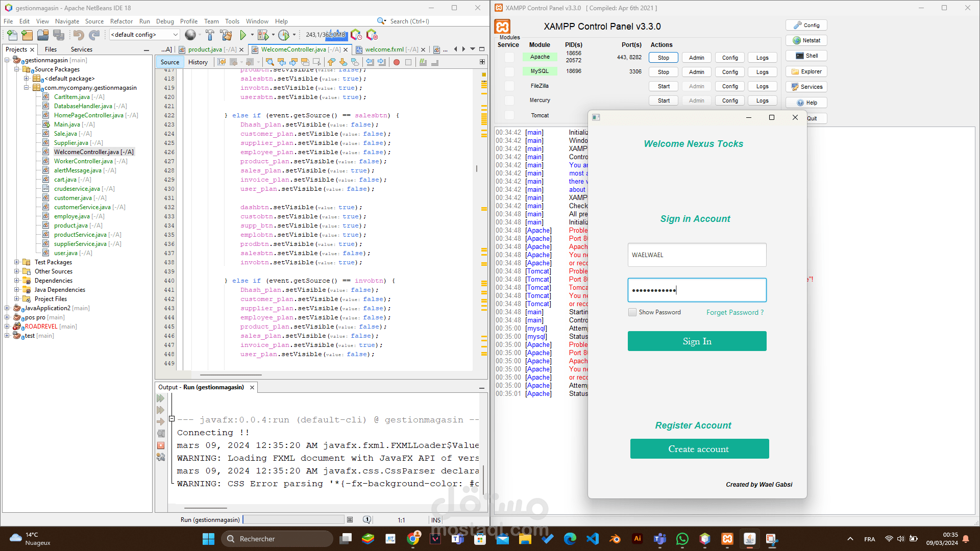980x551 pixels.
Task: Click the Forget Password link
Action: [x=734, y=312]
